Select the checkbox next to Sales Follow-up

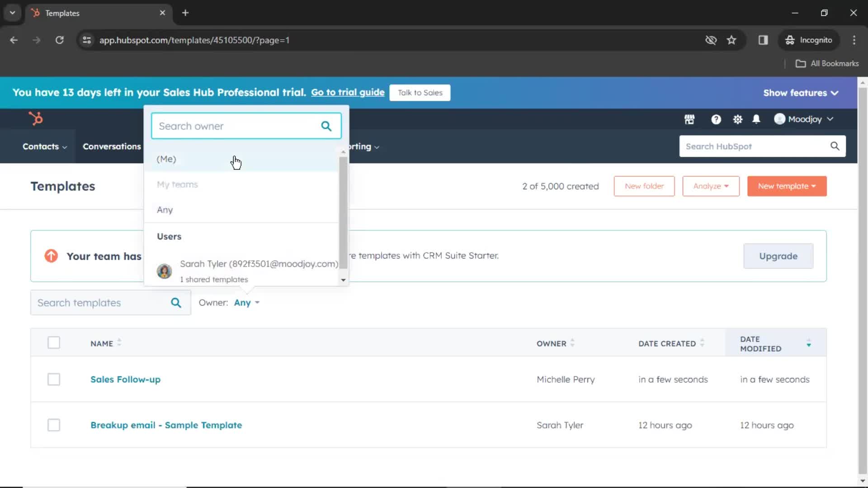(x=54, y=379)
